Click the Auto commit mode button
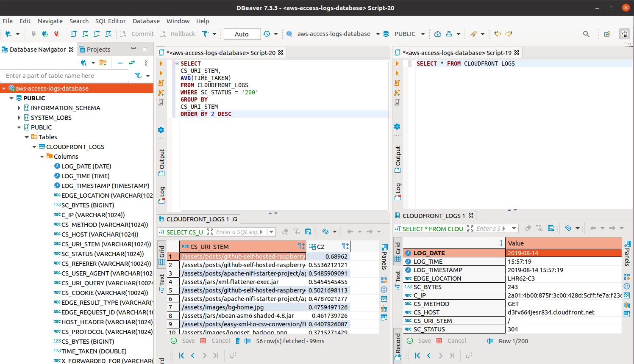This screenshot has height=364, width=634. pos(242,34)
